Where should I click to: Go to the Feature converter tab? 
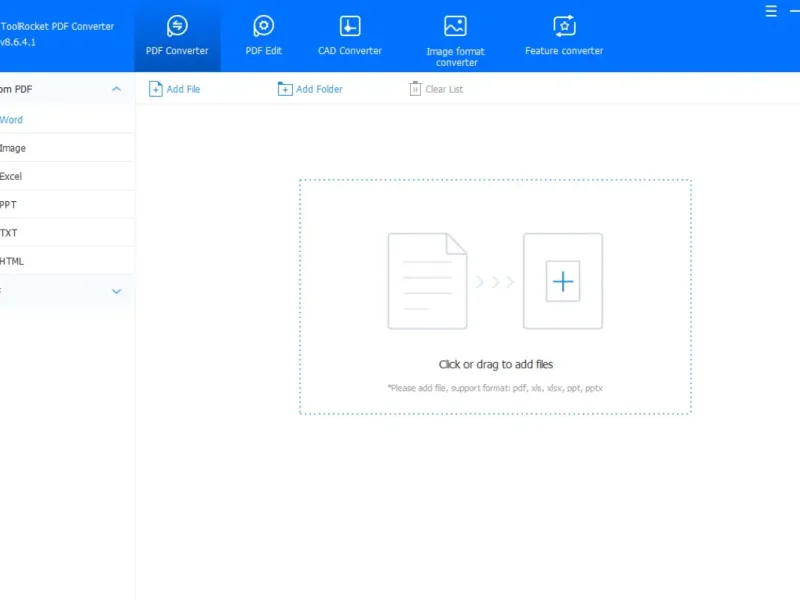click(564, 36)
